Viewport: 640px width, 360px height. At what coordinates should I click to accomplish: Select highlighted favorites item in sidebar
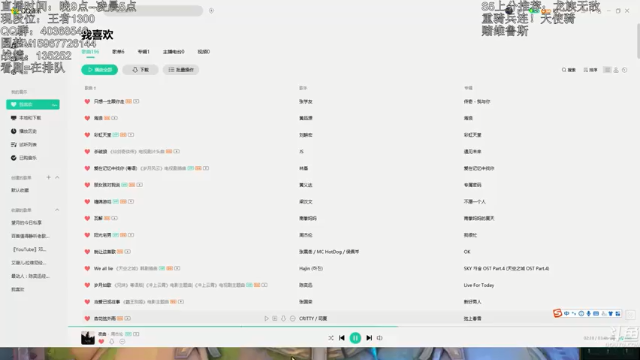click(33, 105)
